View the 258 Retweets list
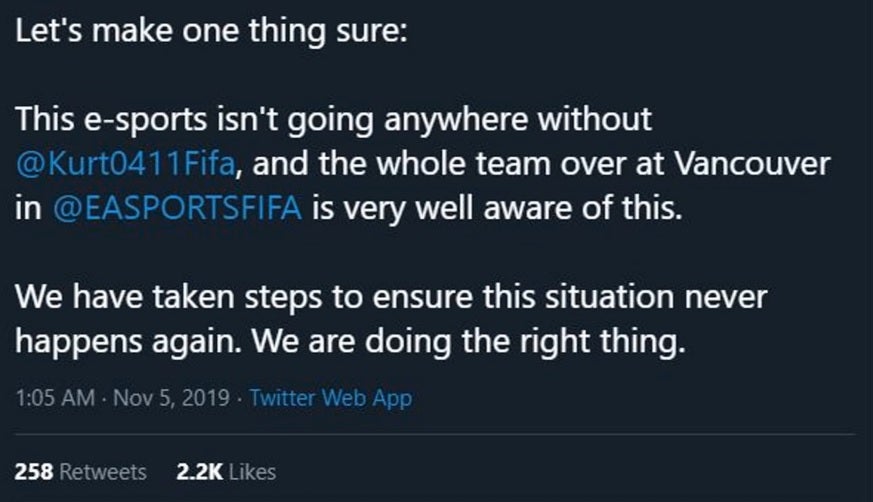The height and width of the screenshot is (502, 873). pyautogui.click(x=81, y=471)
